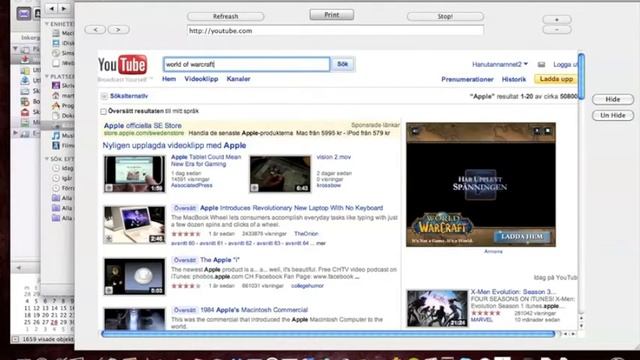The width and height of the screenshot is (640, 360).
Task: Click the Print button
Action: coord(331,15)
